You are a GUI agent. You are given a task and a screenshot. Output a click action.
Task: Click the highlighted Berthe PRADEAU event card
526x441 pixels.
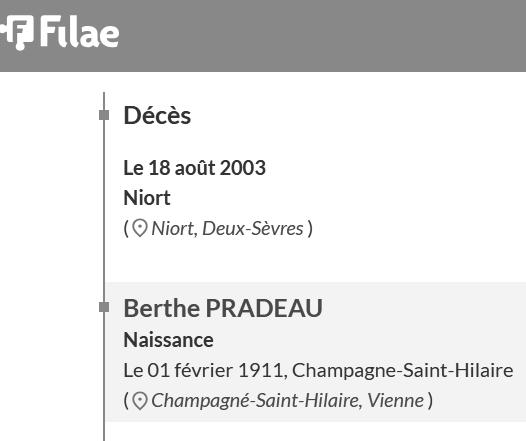click(x=315, y=351)
